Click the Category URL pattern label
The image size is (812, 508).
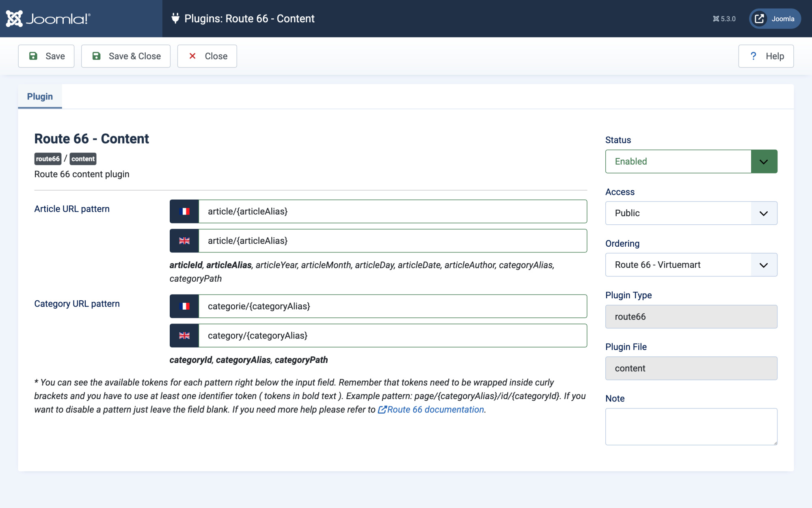tap(77, 304)
